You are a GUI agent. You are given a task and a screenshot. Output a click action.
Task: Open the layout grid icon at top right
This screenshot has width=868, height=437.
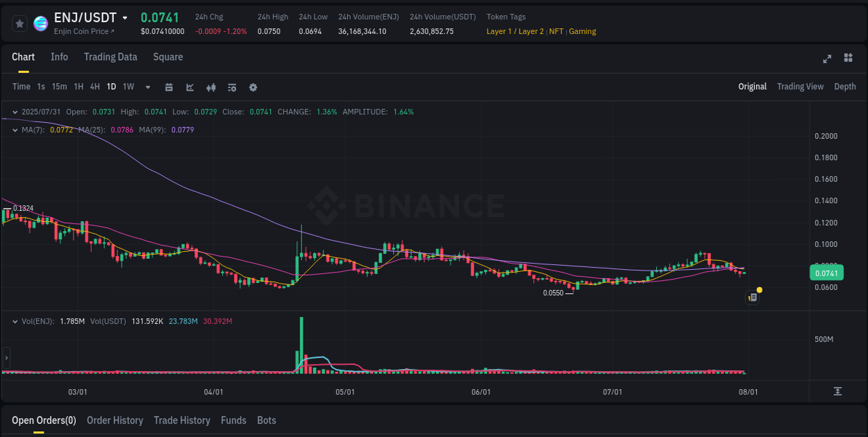849,60
